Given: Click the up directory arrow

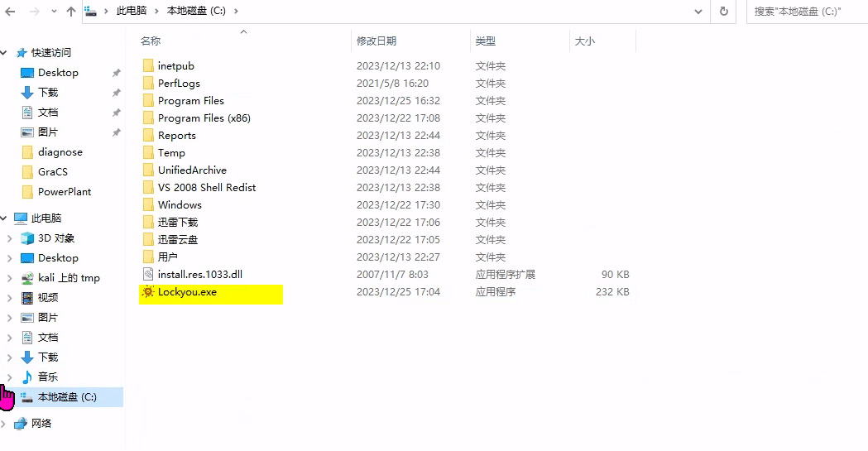Looking at the screenshot, I should pos(71,12).
